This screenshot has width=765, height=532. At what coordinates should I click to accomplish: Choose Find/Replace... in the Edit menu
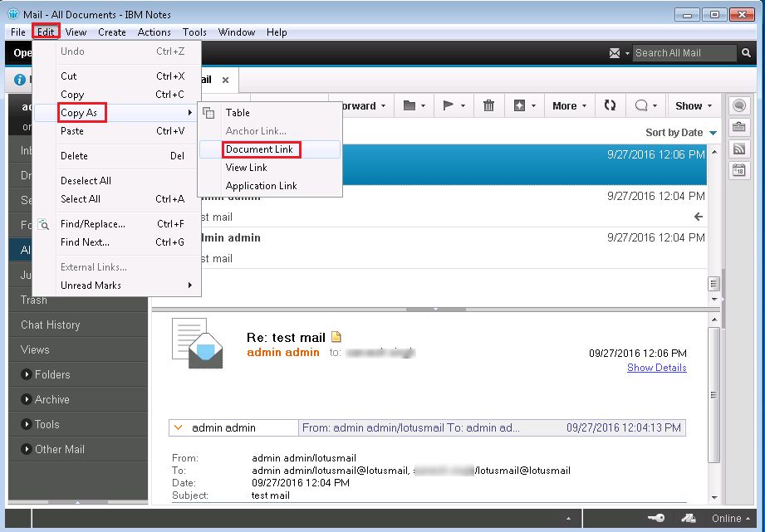click(x=117, y=224)
